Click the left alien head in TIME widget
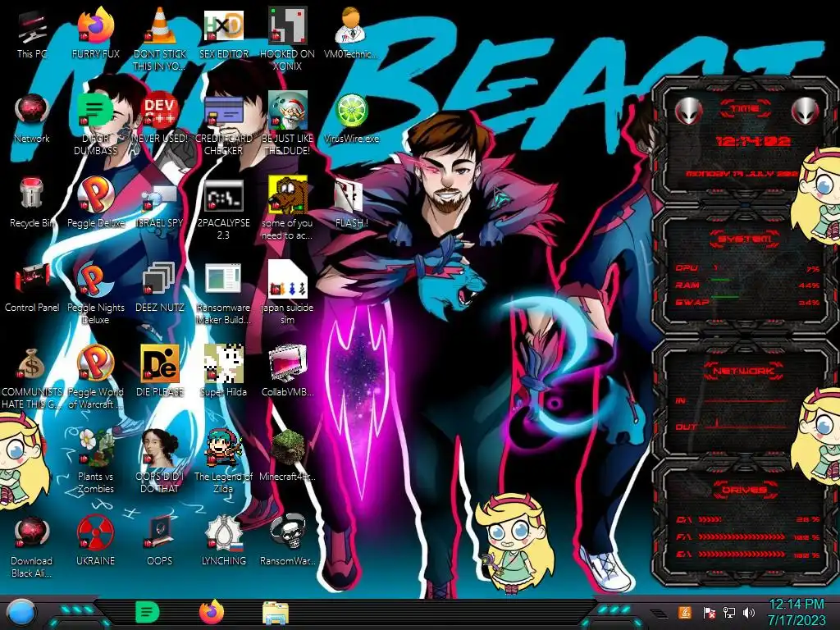Screen dimensions: 840x630 (x=688, y=112)
